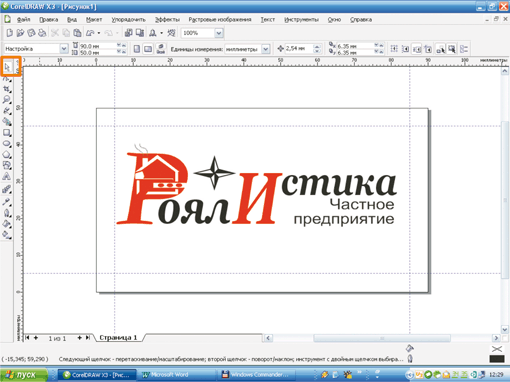Select the Страница 1 page tab
510x382 pixels.
118,338
